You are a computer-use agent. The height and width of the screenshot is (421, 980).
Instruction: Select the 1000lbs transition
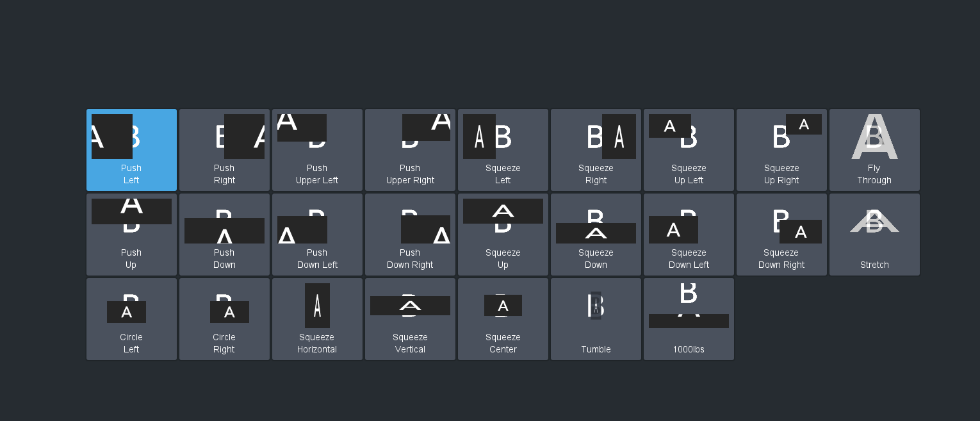click(x=689, y=319)
